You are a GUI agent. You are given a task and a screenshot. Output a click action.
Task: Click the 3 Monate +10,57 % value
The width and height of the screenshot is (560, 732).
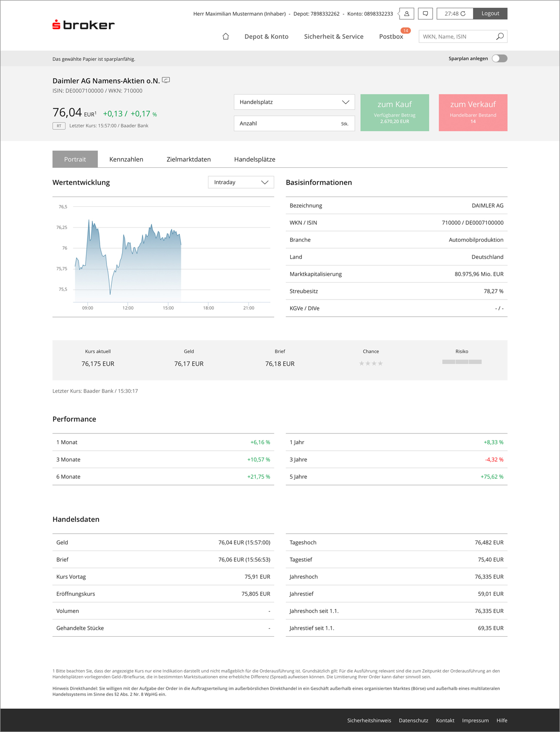tap(259, 460)
